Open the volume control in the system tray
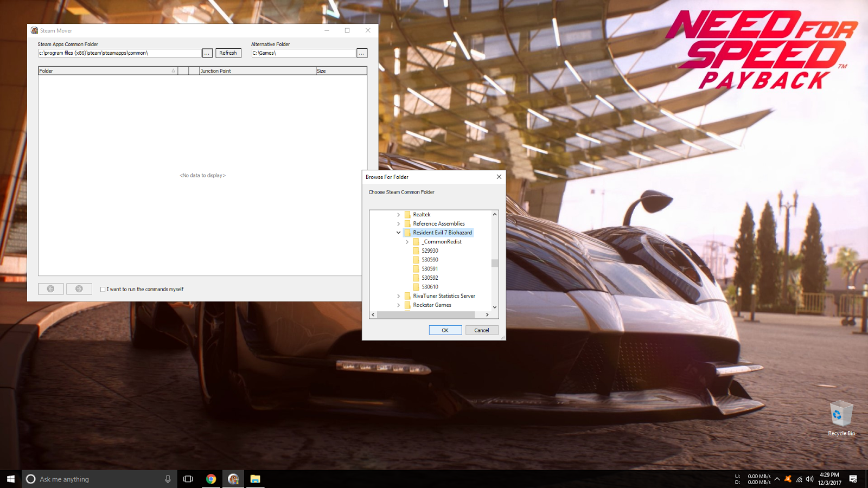The height and width of the screenshot is (488, 868). (809, 479)
